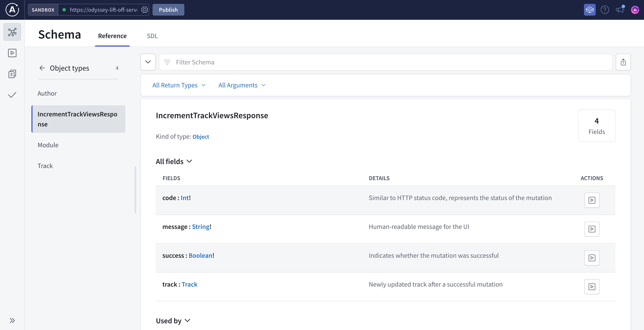Follow the Boolean type link
The image size is (644, 330).
(200, 256)
